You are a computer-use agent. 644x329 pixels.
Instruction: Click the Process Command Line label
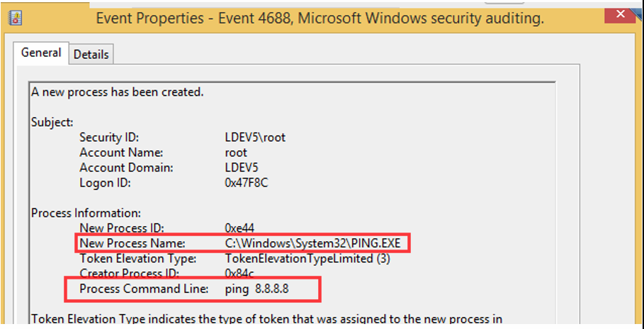point(145,289)
